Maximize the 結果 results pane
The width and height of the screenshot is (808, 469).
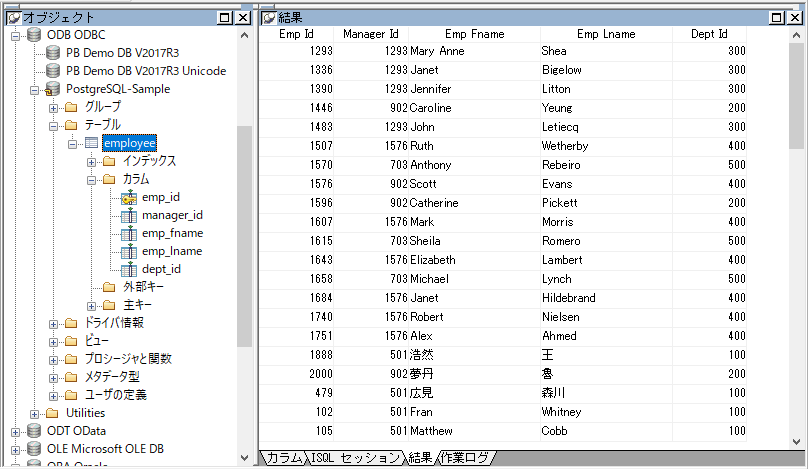click(779, 18)
